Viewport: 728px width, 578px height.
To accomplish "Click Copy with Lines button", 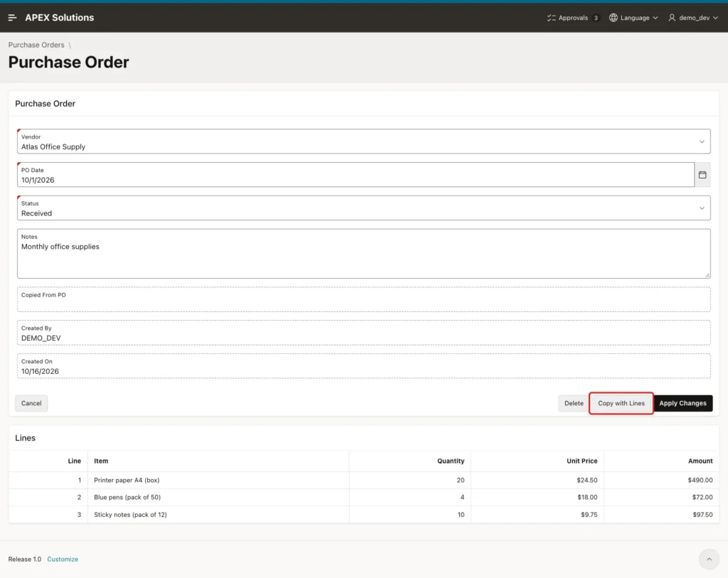I will (621, 403).
